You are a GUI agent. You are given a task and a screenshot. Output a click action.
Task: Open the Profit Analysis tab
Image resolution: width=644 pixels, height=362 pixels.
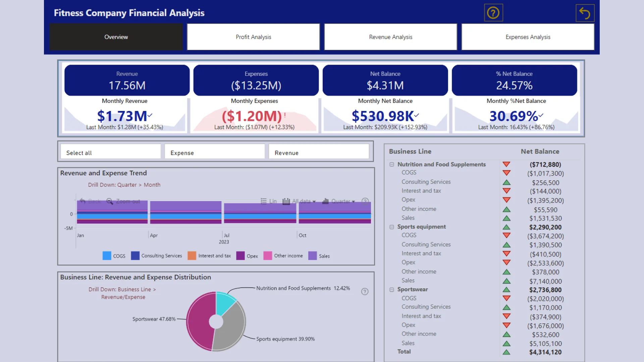click(253, 37)
